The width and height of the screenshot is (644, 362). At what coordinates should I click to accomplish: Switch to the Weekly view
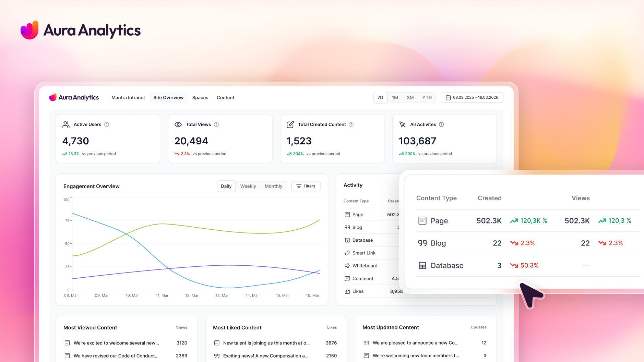click(248, 186)
